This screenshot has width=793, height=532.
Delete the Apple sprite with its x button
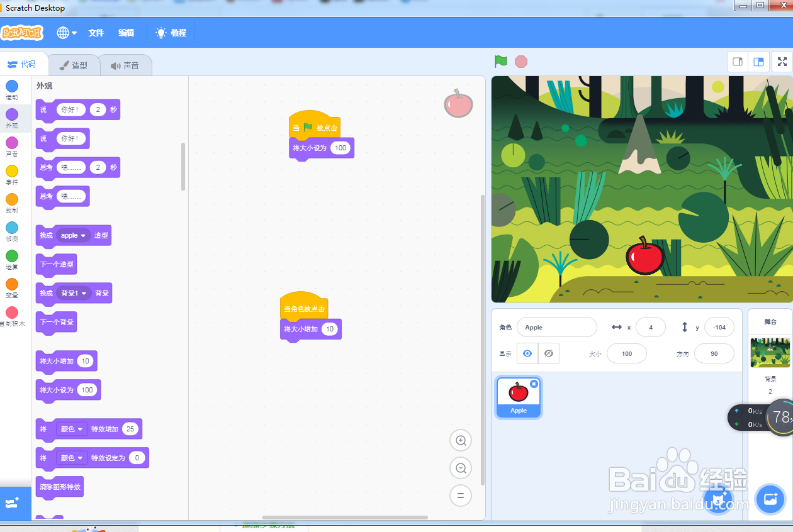[534, 383]
